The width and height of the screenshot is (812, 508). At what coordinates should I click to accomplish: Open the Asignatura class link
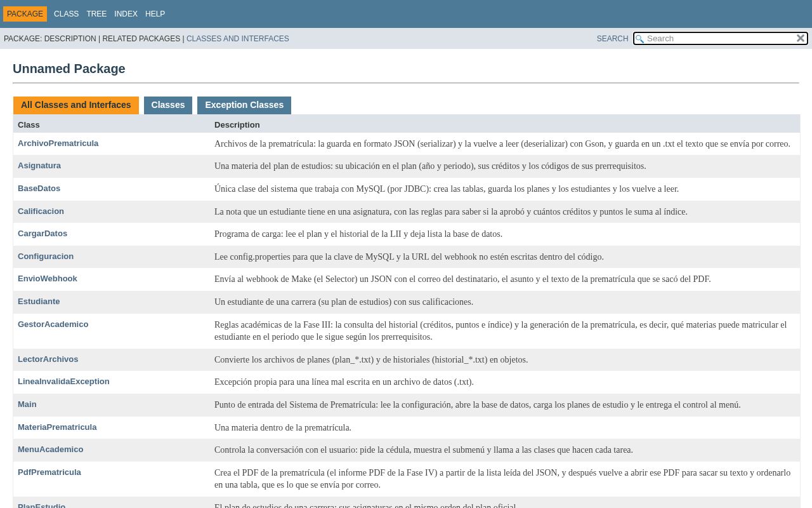click(39, 166)
